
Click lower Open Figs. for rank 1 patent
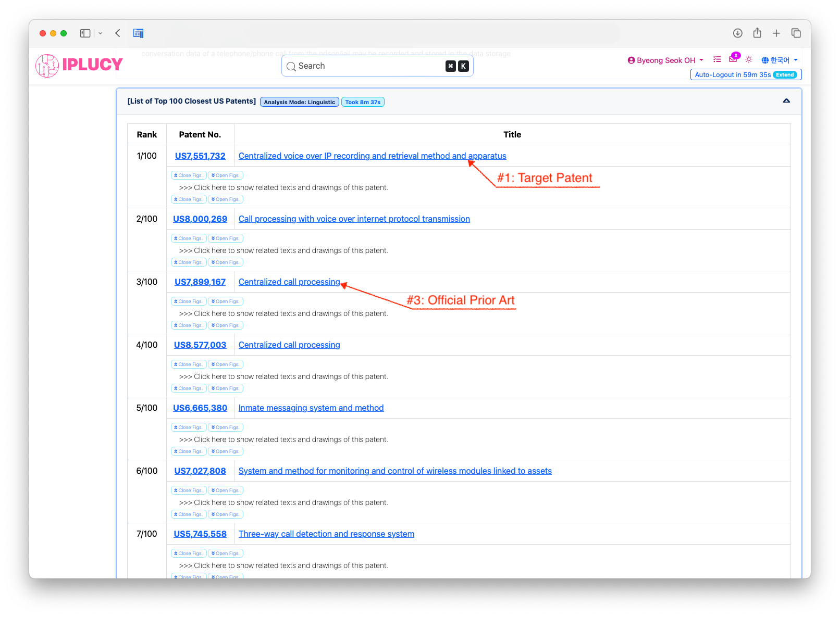(x=226, y=199)
